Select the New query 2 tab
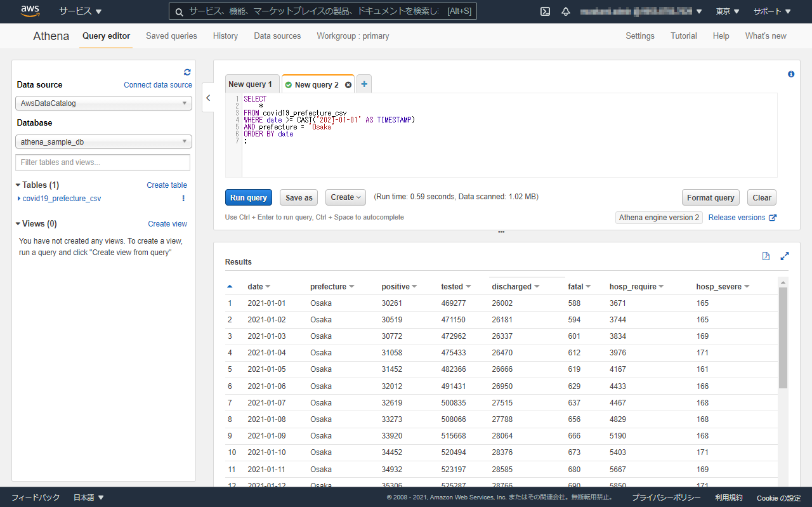The height and width of the screenshot is (507, 812). 317,85
